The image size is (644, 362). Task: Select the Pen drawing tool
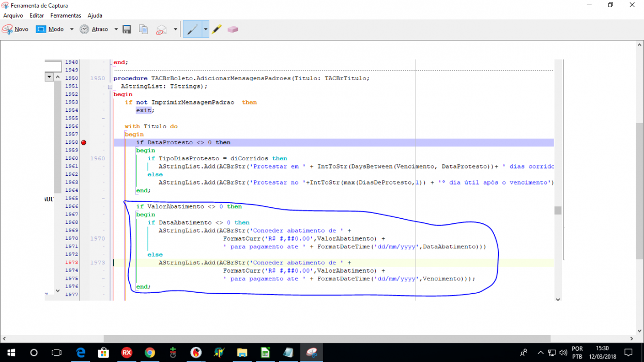193,29
